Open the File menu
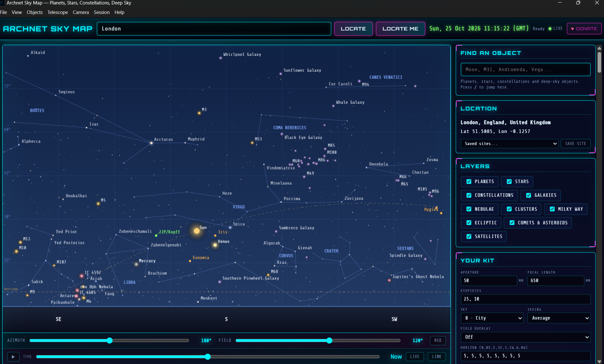Image resolution: width=604 pixels, height=364 pixels. 3,12
